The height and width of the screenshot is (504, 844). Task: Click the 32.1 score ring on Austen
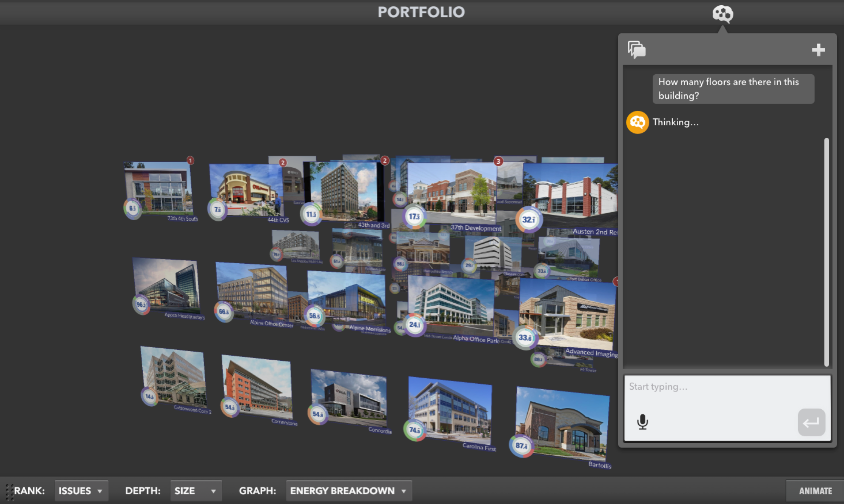click(528, 220)
